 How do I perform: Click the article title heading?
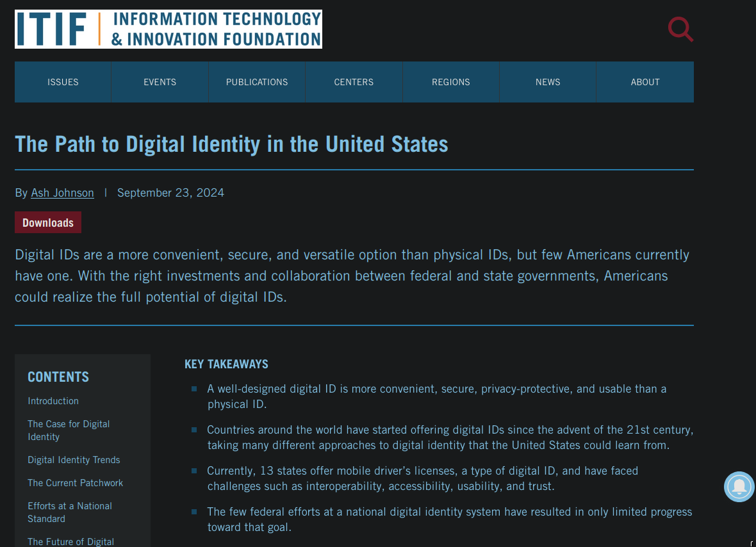click(x=231, y=144)
